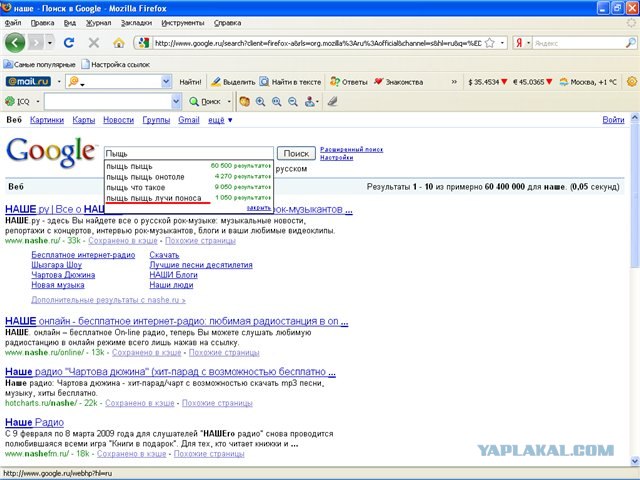Open the Картинки Google link
The height and width of the screenshot is (480, 640).
pyautogui.click(x=47, y=120)
